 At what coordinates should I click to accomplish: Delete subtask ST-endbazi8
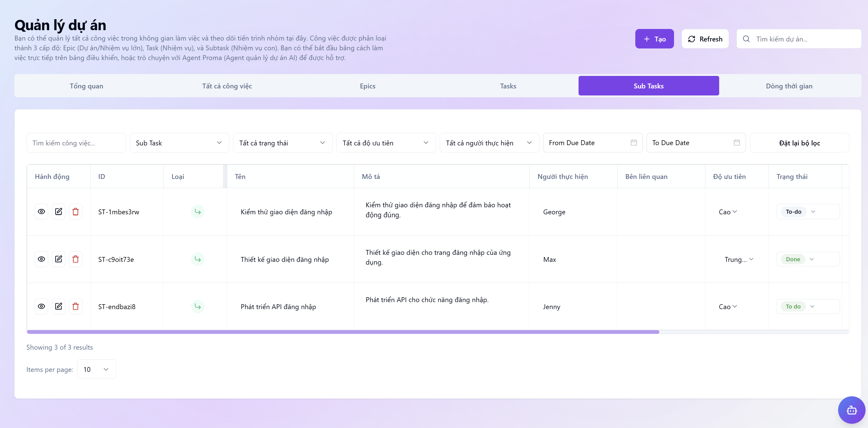click(76, 306)
